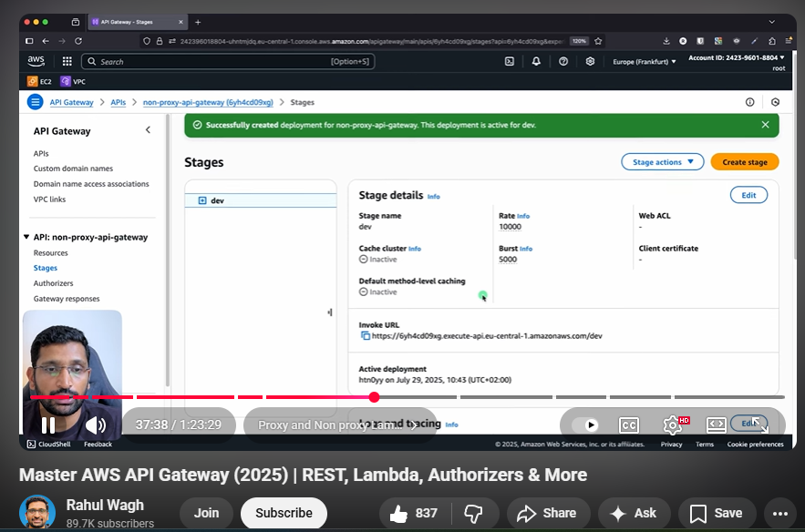805x532 pixels.
Task: Click the info circle icon near breadcrumbs
Action: [750, 102]
